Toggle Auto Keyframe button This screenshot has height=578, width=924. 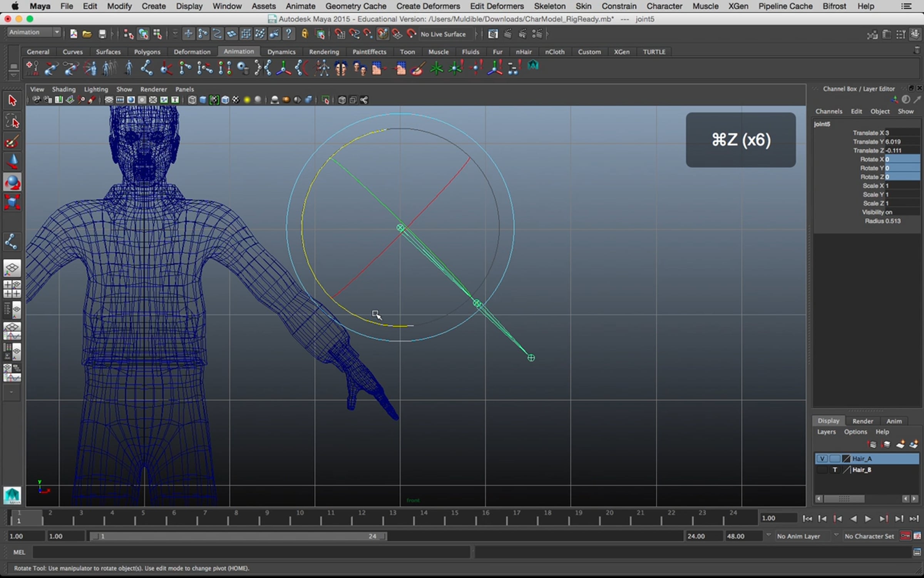(x=905, y=536)
